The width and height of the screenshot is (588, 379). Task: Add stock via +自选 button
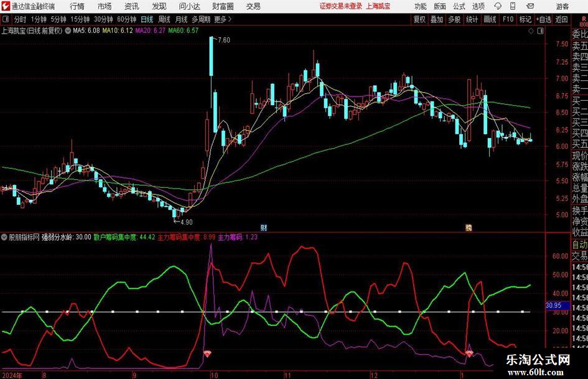pos(544,19)
